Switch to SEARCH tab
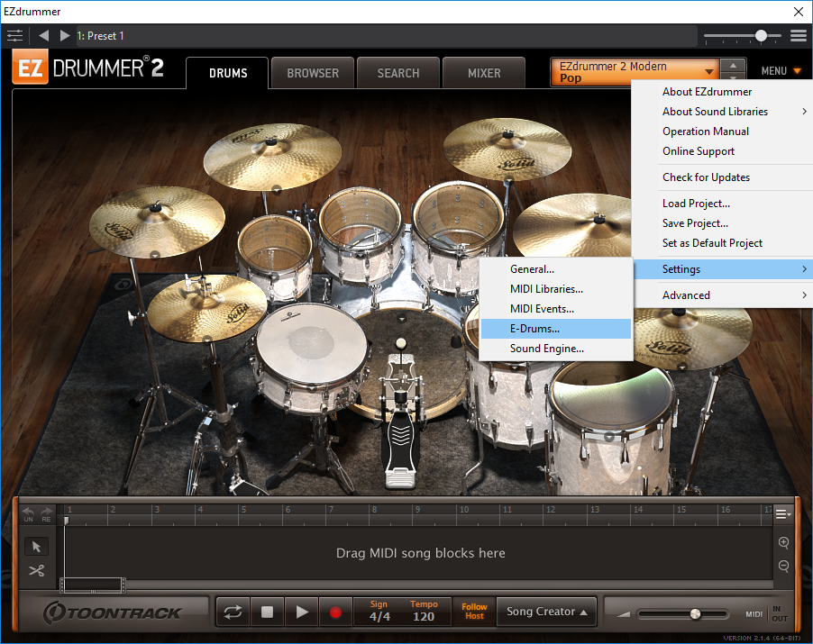This screenshot has width=813, height=644. click(x=398, y=73)
